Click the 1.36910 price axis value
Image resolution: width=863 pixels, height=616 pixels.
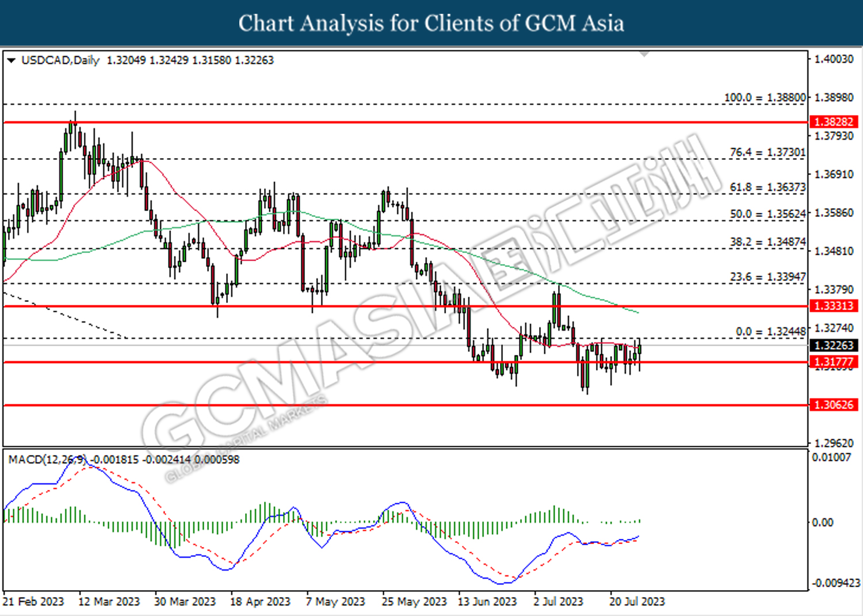[x=834, y=174]
